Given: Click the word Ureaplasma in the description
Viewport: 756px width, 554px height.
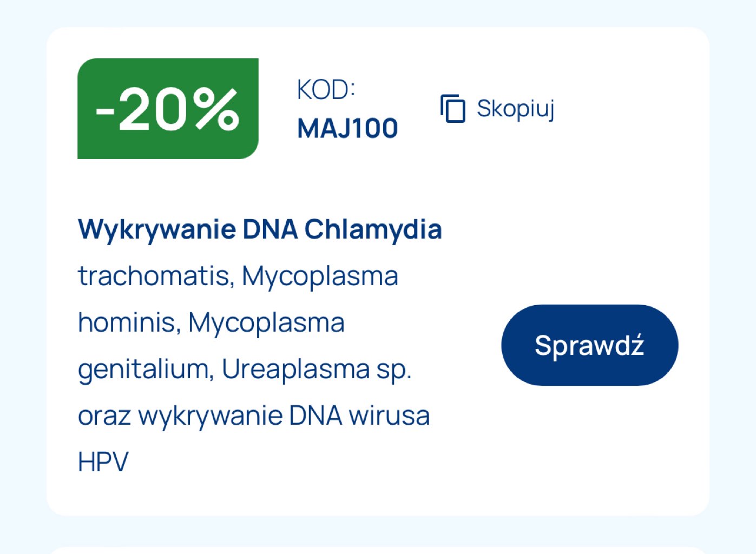Looking at the screenshot, I should coord(295,370).
